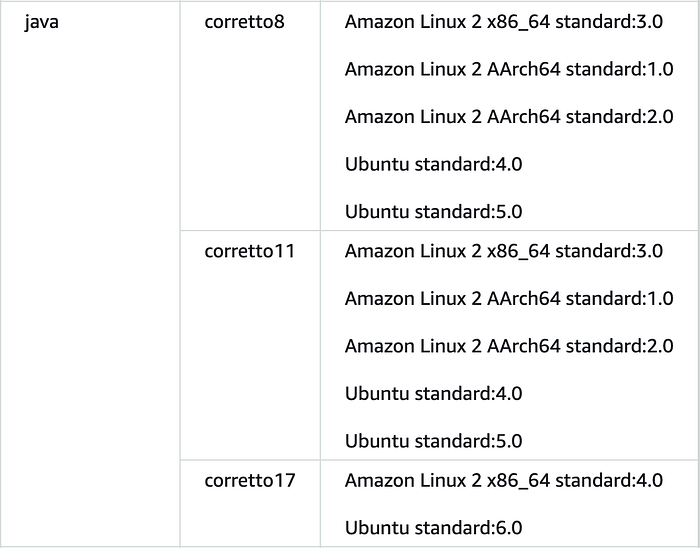Click corretto8's Amazon Linux 2 AArch64 standard:2.0

coord(509,116)
